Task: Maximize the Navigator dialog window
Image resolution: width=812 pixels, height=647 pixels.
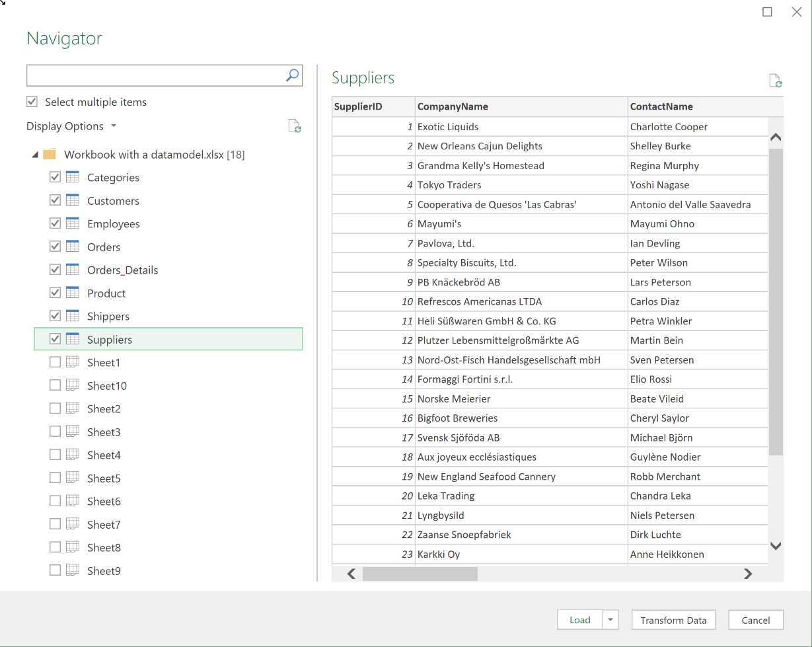Action: coord(767,12)
